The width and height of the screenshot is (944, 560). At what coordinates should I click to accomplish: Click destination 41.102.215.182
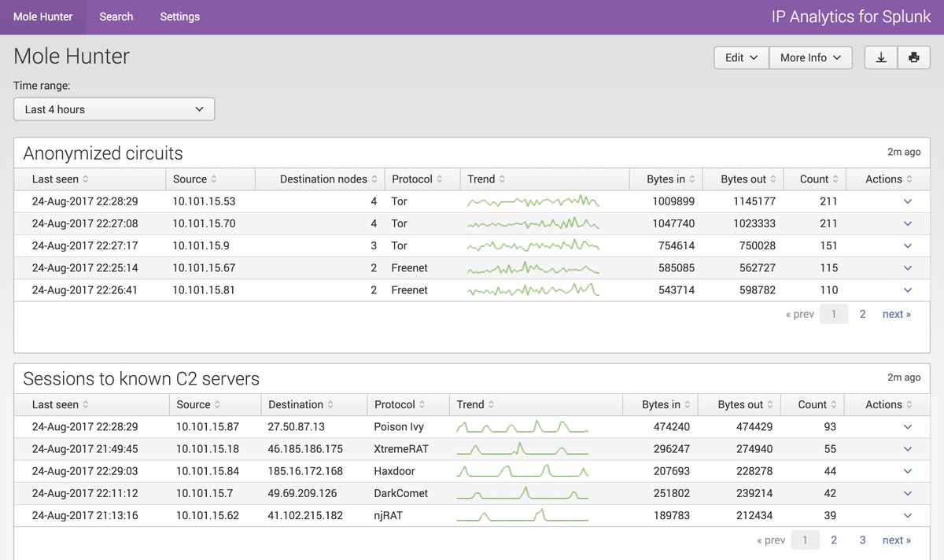(x=305, y=515)
